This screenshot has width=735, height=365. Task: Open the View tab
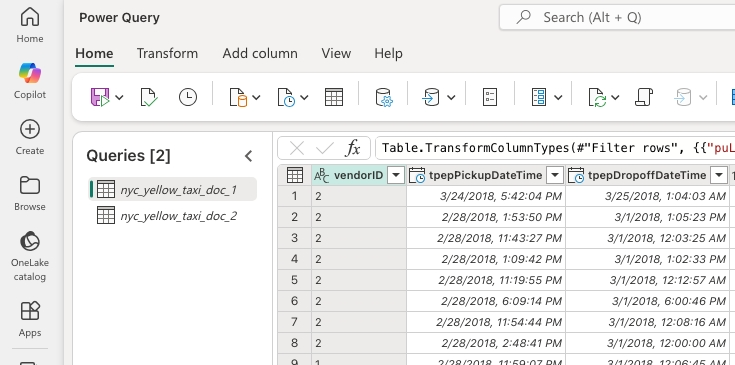coord(336,53)
